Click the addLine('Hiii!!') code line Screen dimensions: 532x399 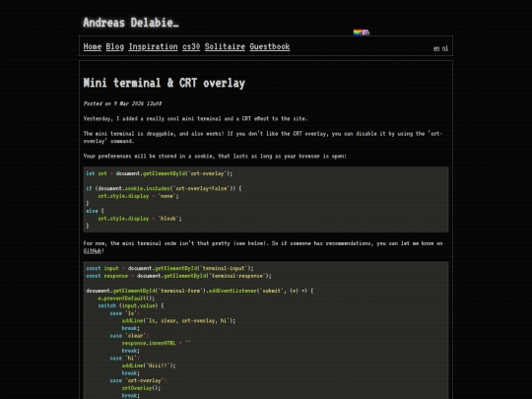click(149, 366)
